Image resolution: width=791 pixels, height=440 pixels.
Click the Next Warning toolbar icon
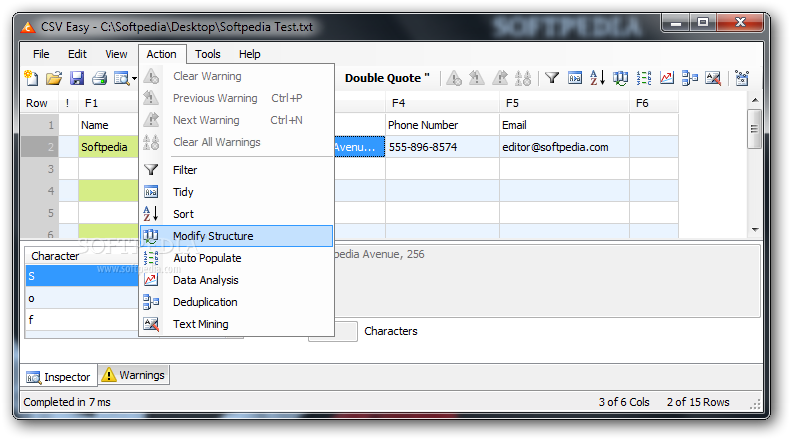(500, 78)
